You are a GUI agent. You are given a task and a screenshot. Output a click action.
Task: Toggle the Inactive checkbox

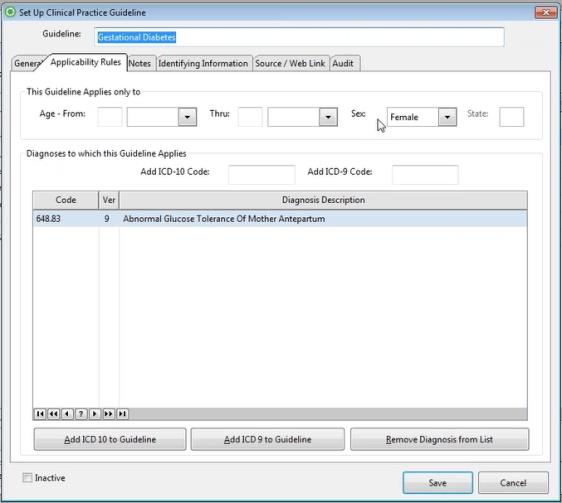pyautogui.click(x=27, y=478)
